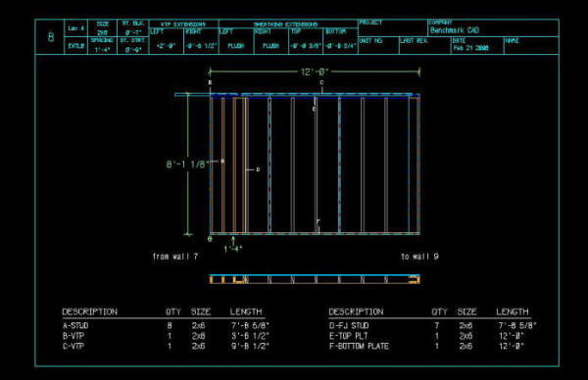The width and height of the screenshot is (588, 380).
Task: Select the B-VTP row in the parts list
Action: pyautogui.click(x=166, y=336)
